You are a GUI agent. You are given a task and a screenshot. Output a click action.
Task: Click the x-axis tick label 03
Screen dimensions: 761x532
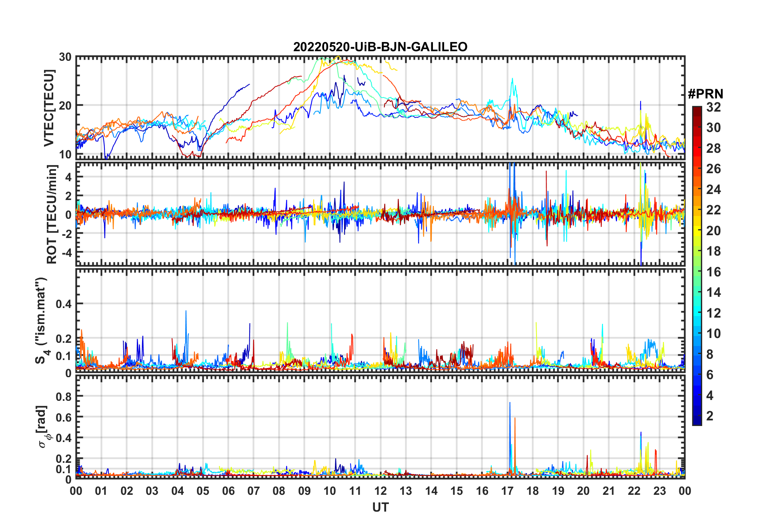(x=152, y=491)
